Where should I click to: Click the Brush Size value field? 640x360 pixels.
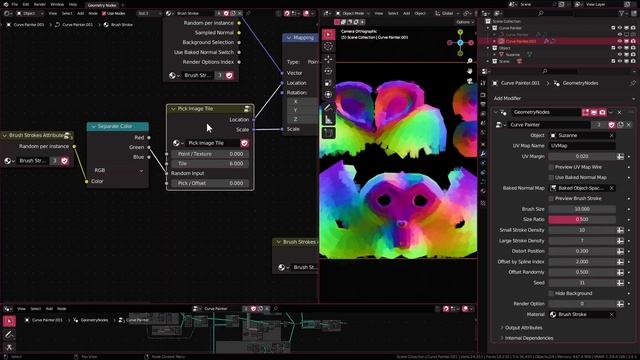coord(582,209)
